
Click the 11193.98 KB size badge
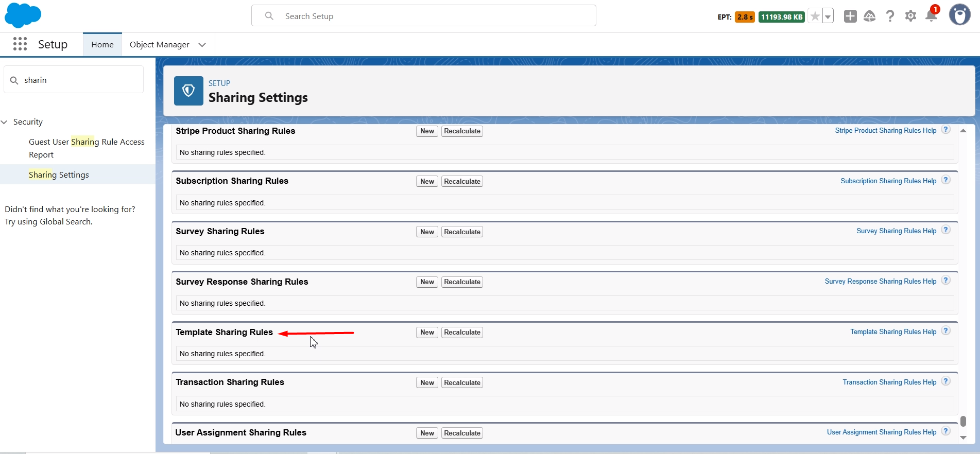coord(782,17)
